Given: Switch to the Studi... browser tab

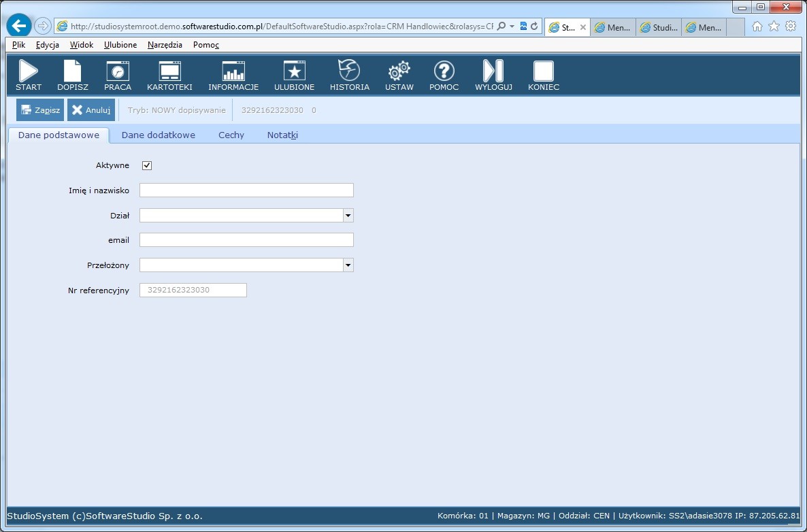Looking at the screenshot, I should click(x=659, y=28).
